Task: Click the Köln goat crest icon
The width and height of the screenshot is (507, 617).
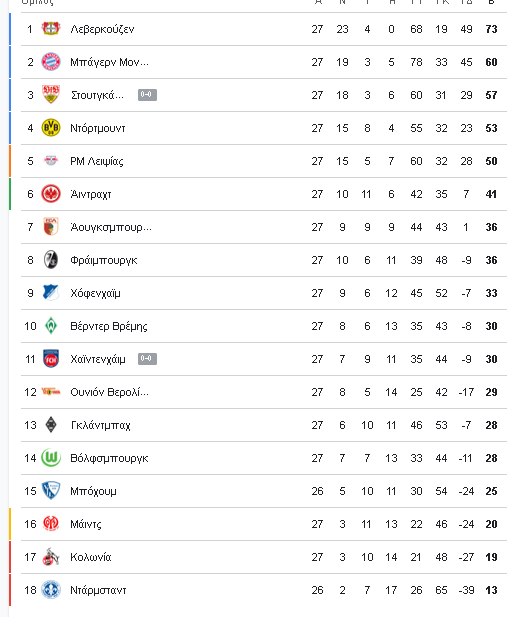Action: 51,557
